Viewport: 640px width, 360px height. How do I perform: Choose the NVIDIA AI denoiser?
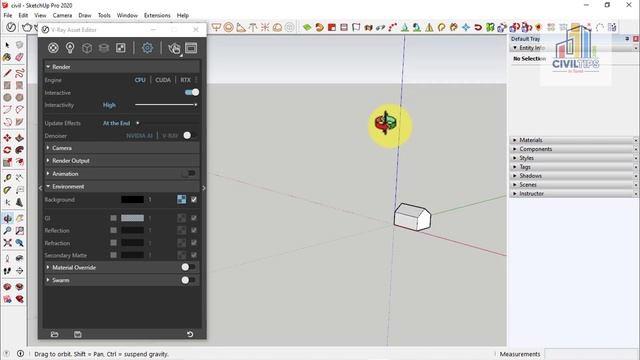[x=139, y=136]
